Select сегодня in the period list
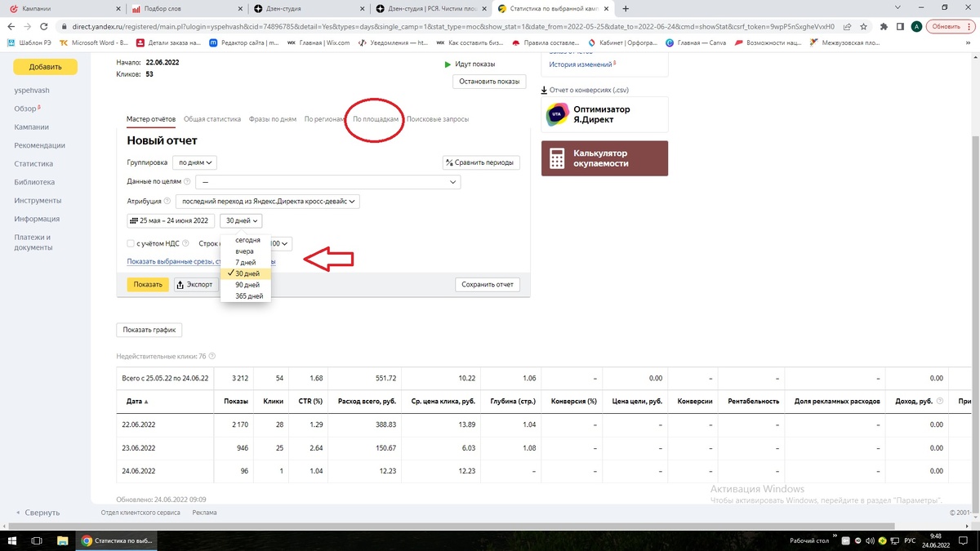Image resolution: width=980 pixels, height=551 pixels. 247,240
